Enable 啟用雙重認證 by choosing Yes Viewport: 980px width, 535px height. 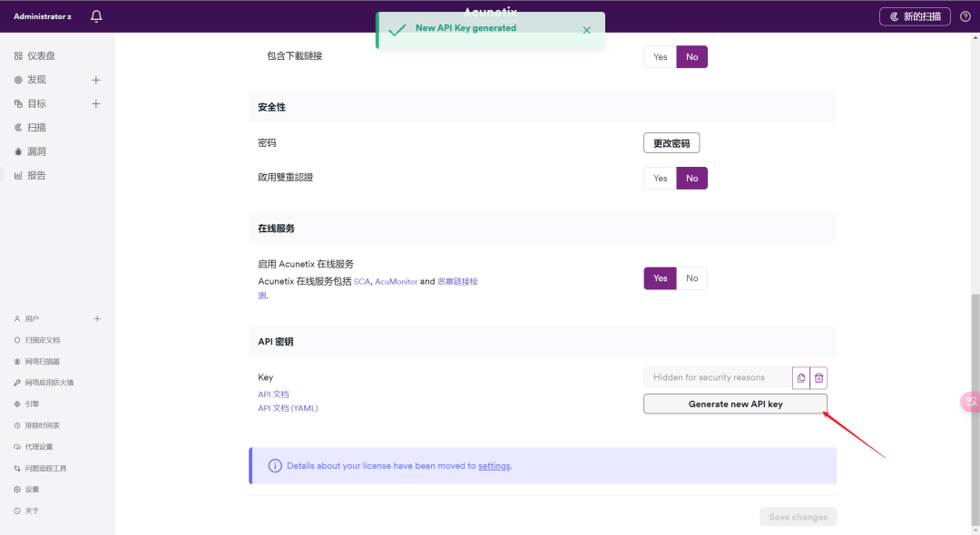[x=660, y=179]
